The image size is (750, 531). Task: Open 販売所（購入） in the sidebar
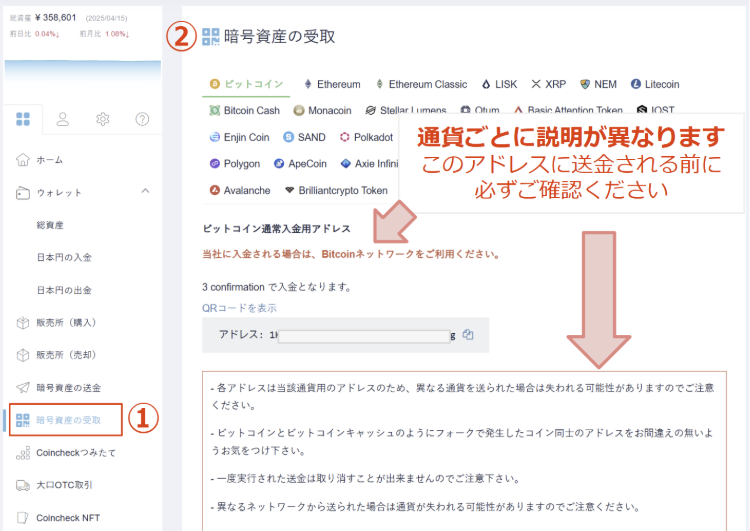(66, 322)
